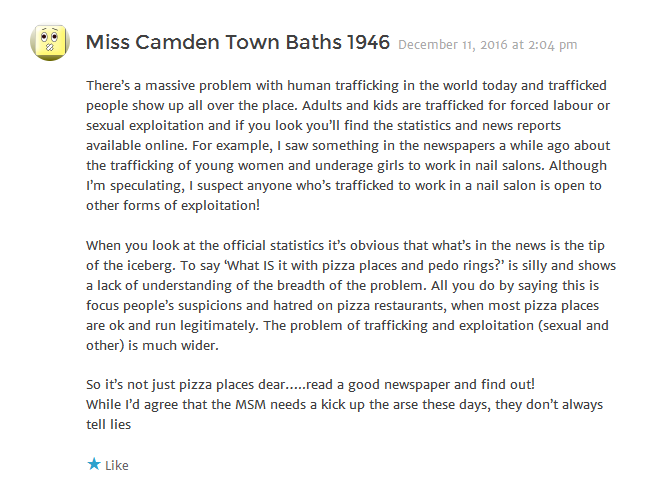Image resolution: width=650 pixels, height=490 pixels.
Task: Click the phrase 'tip of the iceberg'
Action: 345,255
